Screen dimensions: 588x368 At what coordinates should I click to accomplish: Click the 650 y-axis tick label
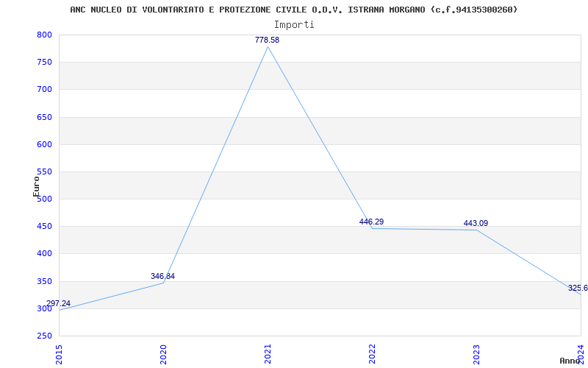(x=44, y=117)
